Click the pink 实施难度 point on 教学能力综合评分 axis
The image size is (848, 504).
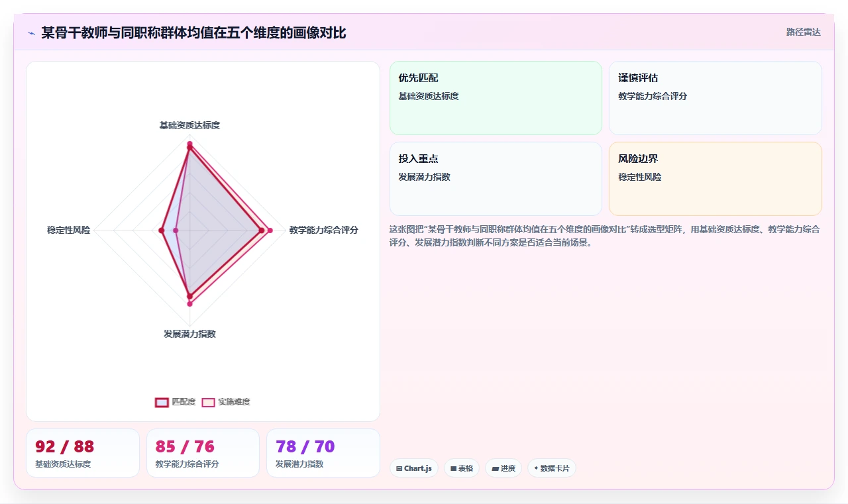(x=270, y=230)
